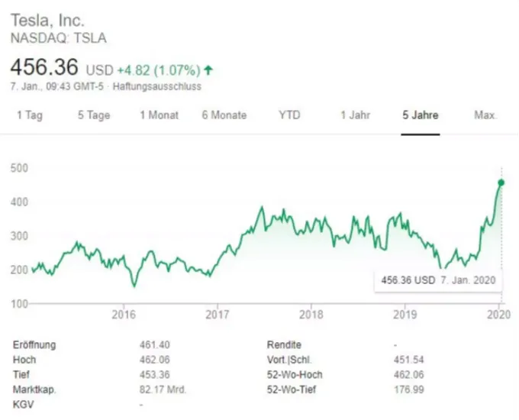
Task: Click the 2016 x-axis label
Action: [x=124, y=315]
